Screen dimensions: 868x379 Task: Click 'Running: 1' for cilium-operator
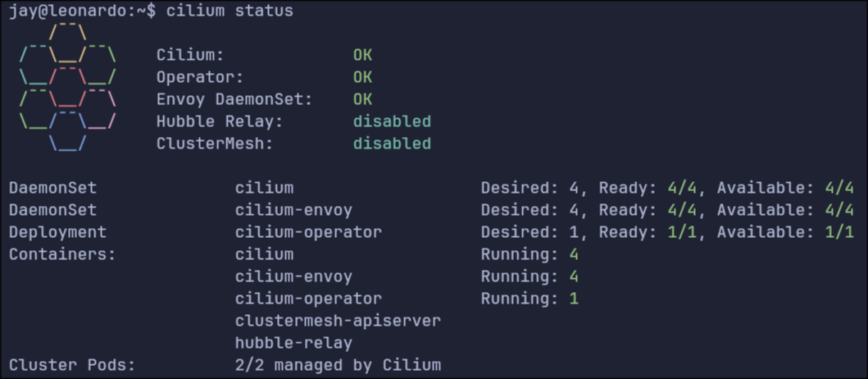click(529, 299)
